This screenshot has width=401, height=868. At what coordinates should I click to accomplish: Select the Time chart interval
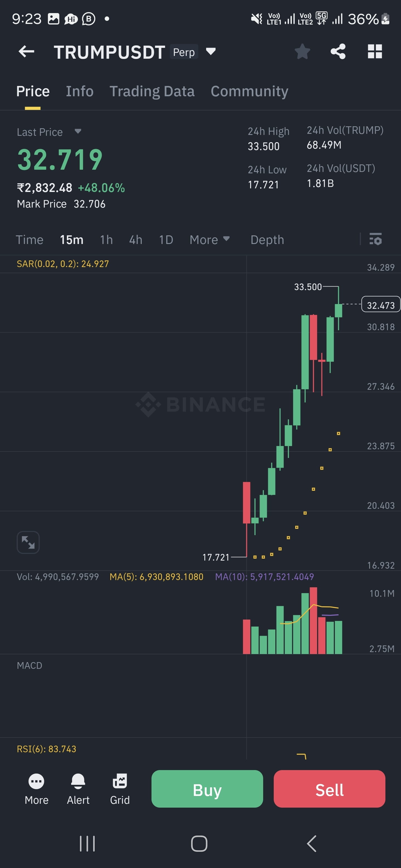(x=29, y=240)
